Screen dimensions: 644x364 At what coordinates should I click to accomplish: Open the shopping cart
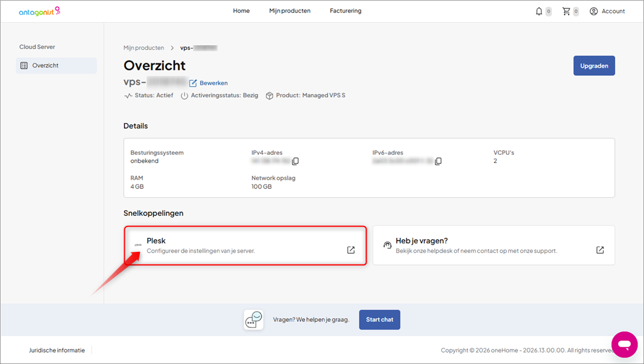coord(566,11)
